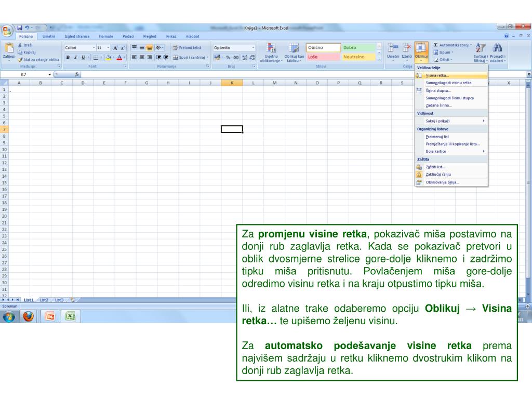Select Samoprilagodi visinu retka menu item

pos(451,83)
